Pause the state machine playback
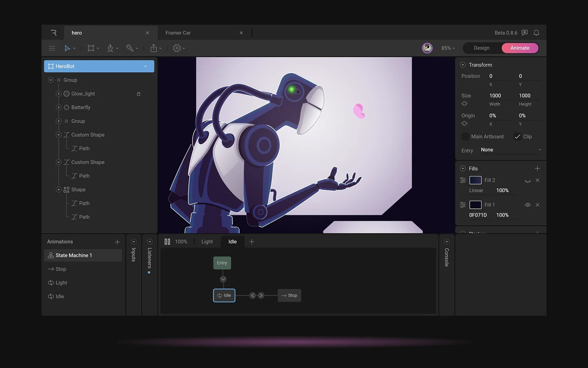588x368 pixels. click(167, 242)
